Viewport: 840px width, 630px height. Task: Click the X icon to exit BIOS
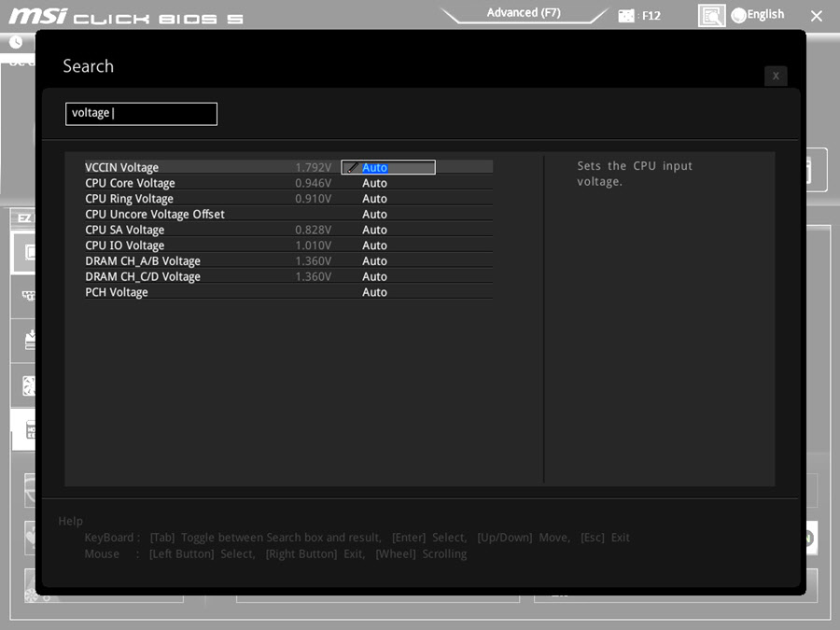(x=817, y=16)
